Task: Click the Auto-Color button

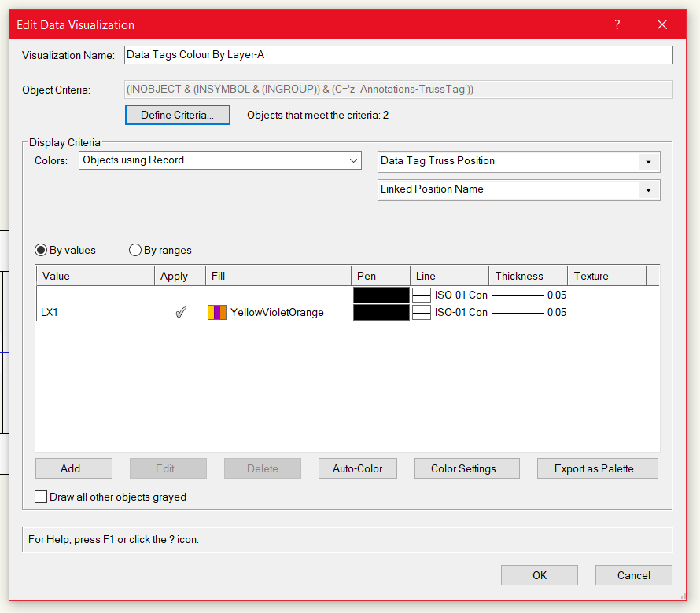Action: pos(357,468)
